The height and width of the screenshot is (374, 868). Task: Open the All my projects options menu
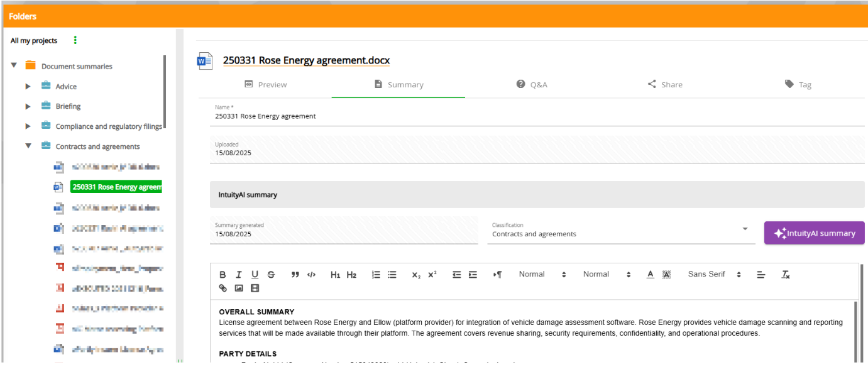pos(75,40)
